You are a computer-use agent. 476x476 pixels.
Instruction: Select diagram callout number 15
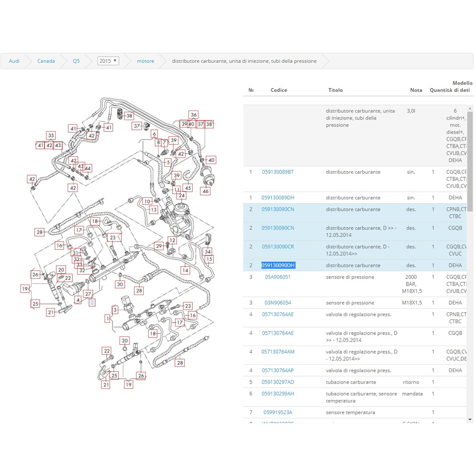[x=209, y=259]
